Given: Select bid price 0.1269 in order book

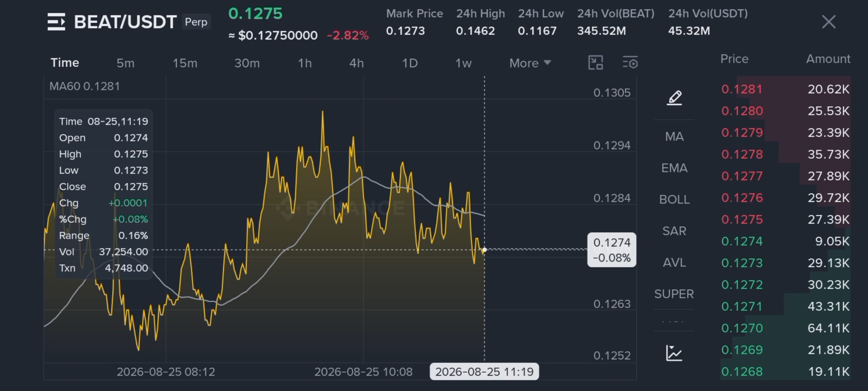Looking at the screenshot, I should pos(742,350).
